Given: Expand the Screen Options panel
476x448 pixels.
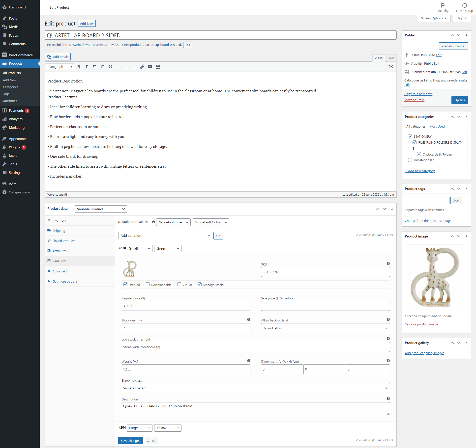Looking at the screenshot, I should (x=434, y=18).
